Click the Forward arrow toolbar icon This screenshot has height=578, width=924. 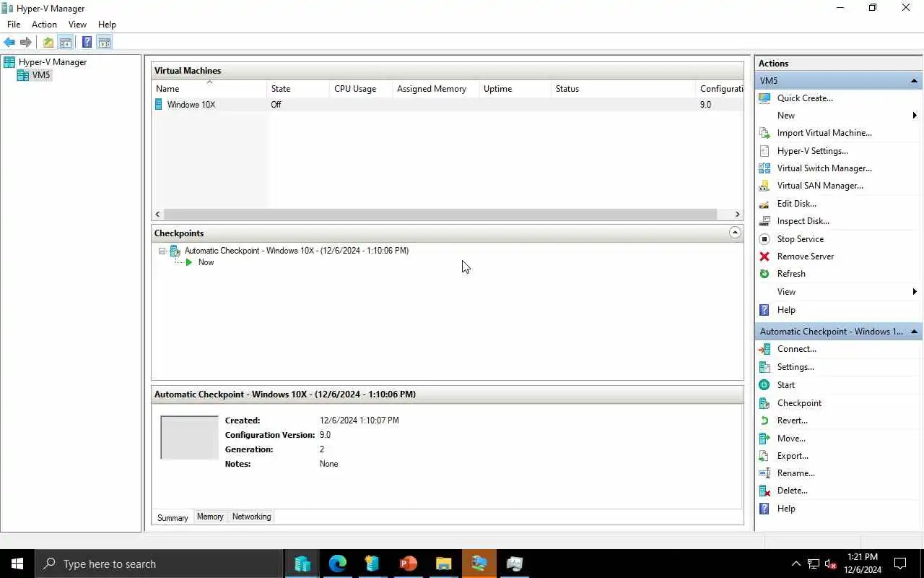(x=26, y=42)
